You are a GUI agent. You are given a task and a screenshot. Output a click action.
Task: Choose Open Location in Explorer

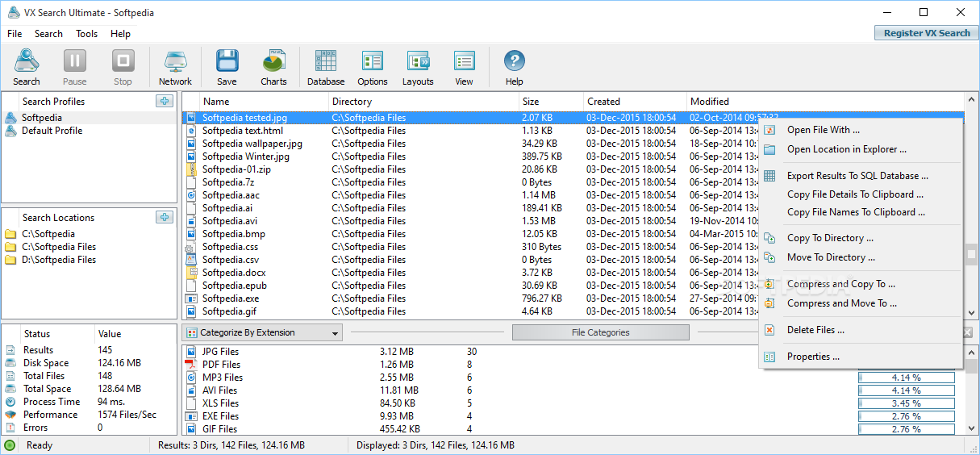point(847,149)
